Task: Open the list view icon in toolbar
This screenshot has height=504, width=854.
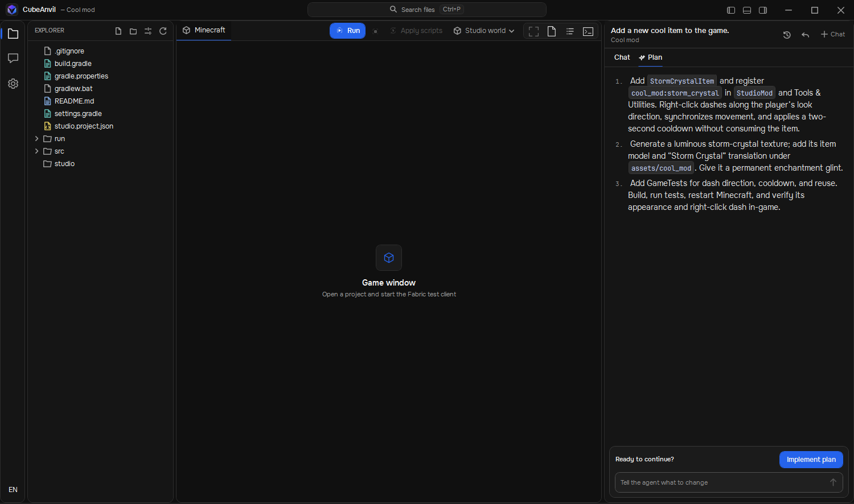Action: click(x=570, y=31)
